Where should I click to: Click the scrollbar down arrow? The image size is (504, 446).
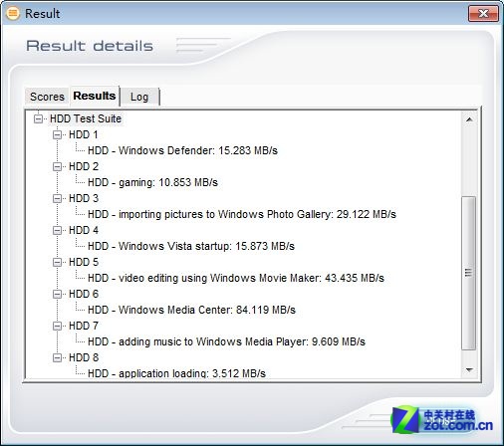(x=469, y=369)
